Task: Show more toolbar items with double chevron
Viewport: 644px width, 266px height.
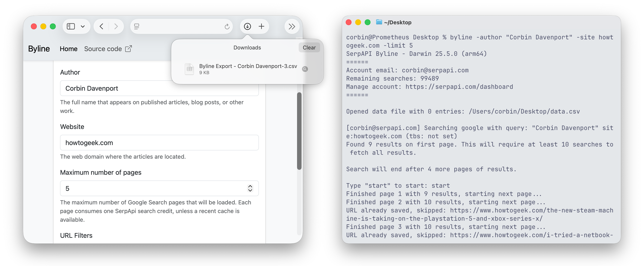Action: coord(292,26)
